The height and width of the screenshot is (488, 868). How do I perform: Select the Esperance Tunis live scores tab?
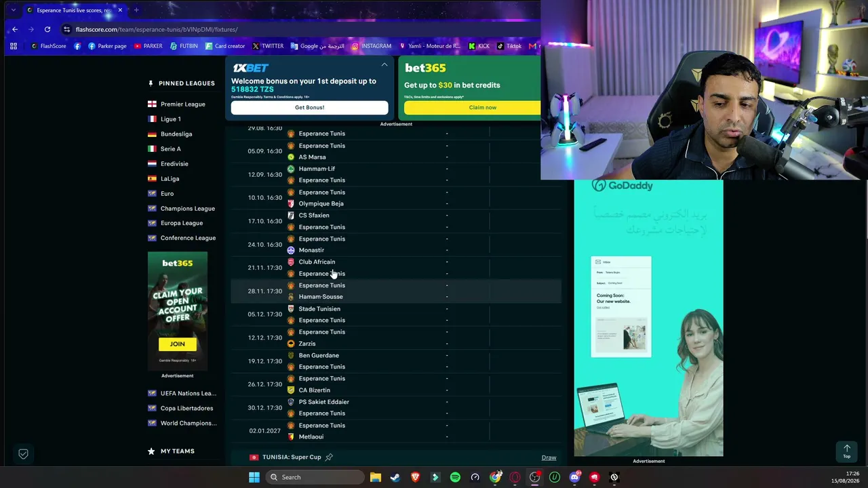pos(75,10)
